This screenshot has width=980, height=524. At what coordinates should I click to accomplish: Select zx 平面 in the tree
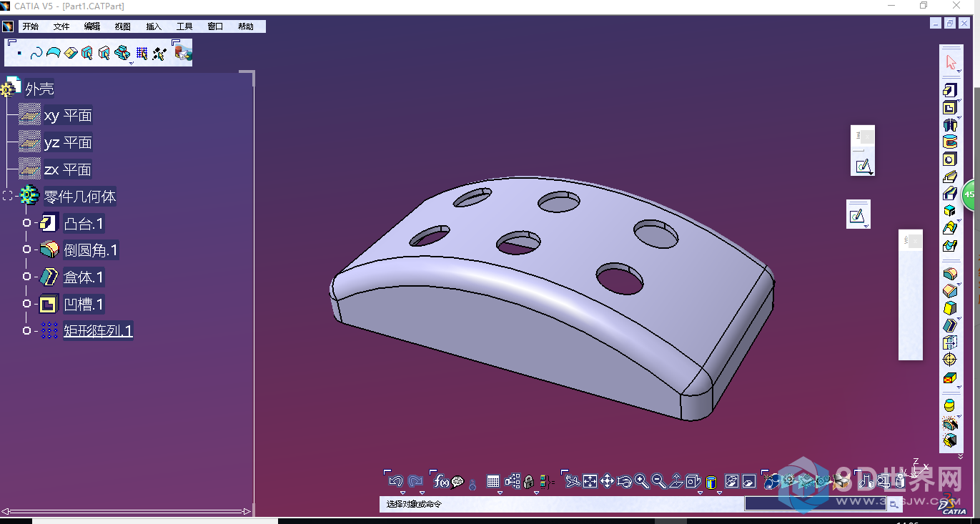tap(68, 170)
